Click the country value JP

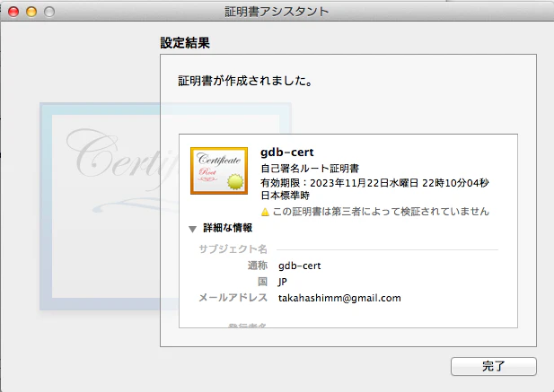coord(282,282)
